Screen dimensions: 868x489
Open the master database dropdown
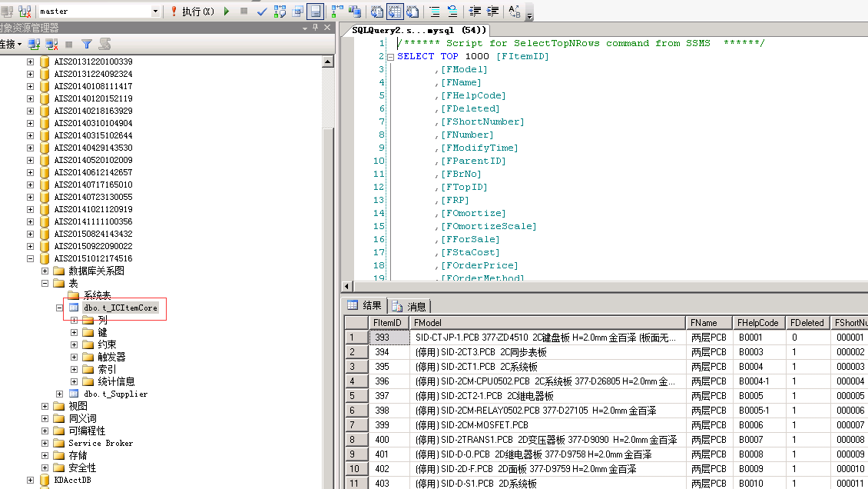tap(156, 11)
